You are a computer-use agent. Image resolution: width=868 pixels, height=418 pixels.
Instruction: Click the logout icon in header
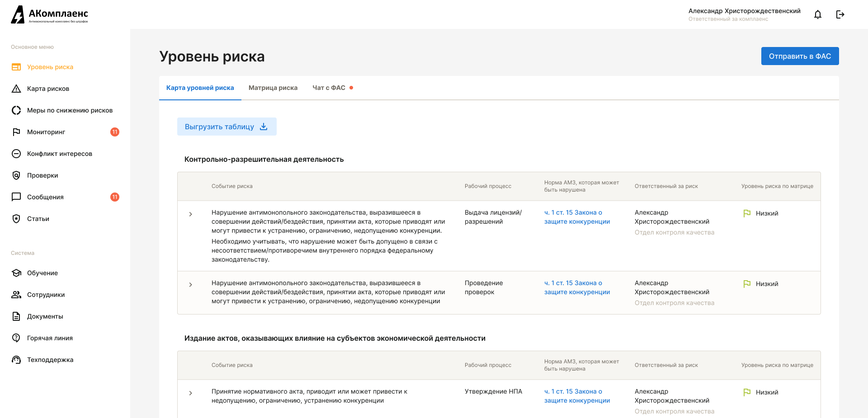pos(840,15)
